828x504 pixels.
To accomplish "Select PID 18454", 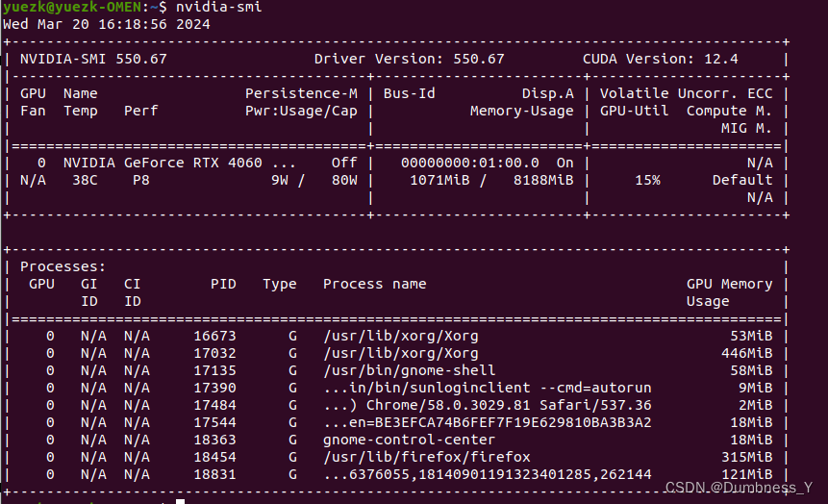I will click(x=214, y=457).
